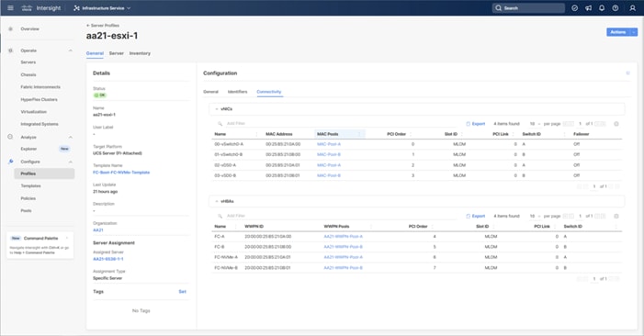Screen dimensions: 644x336
Task: Open Servers in the sidebar
Action: 28,62
